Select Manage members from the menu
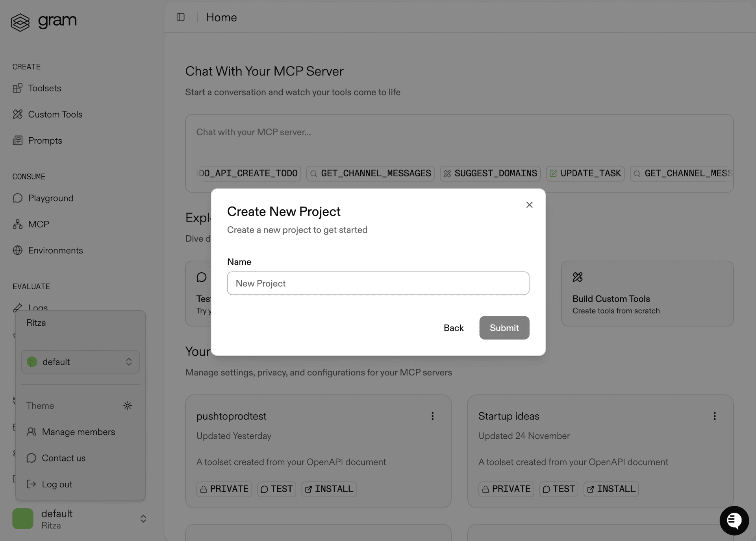Viewport: 756px width, 541px height. pyautogui.click(x=78, y=432)
